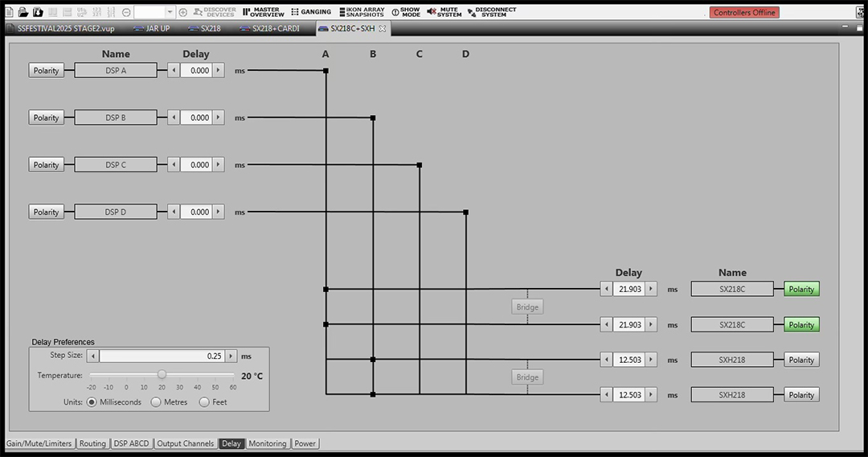Decrease the first SXH218 delay with left arrow

(606, 360)
